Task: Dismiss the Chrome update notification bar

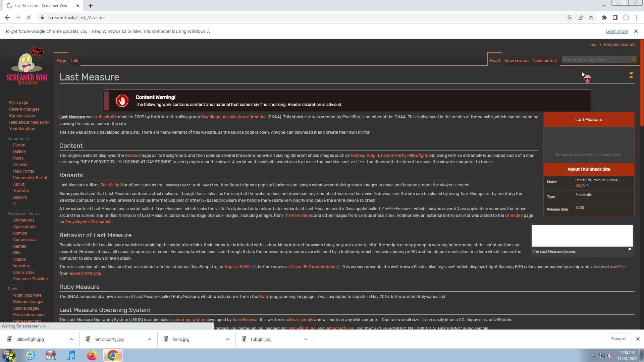Action: coord(636,31)
